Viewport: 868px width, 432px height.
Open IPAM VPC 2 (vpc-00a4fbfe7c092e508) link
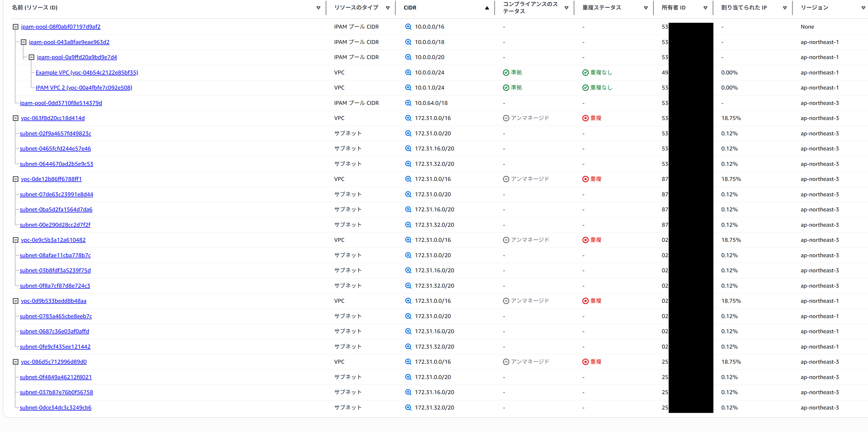[84, 88]
